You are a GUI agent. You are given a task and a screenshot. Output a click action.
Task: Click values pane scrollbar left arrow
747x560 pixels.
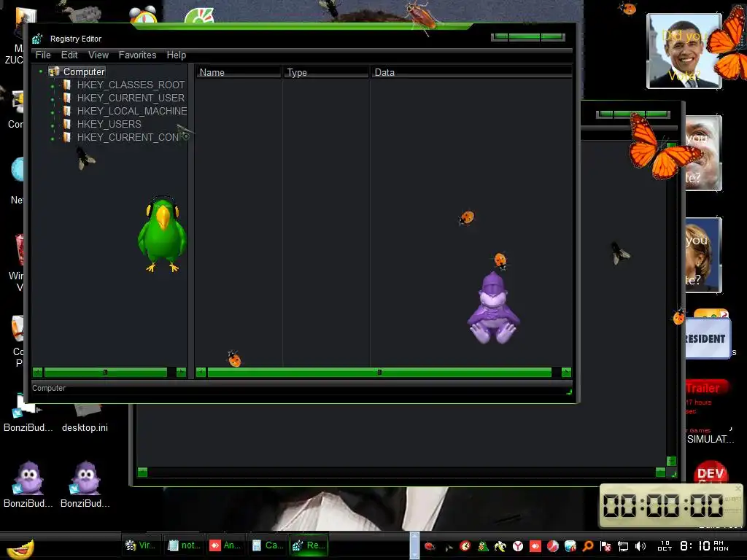pos(201,373)
